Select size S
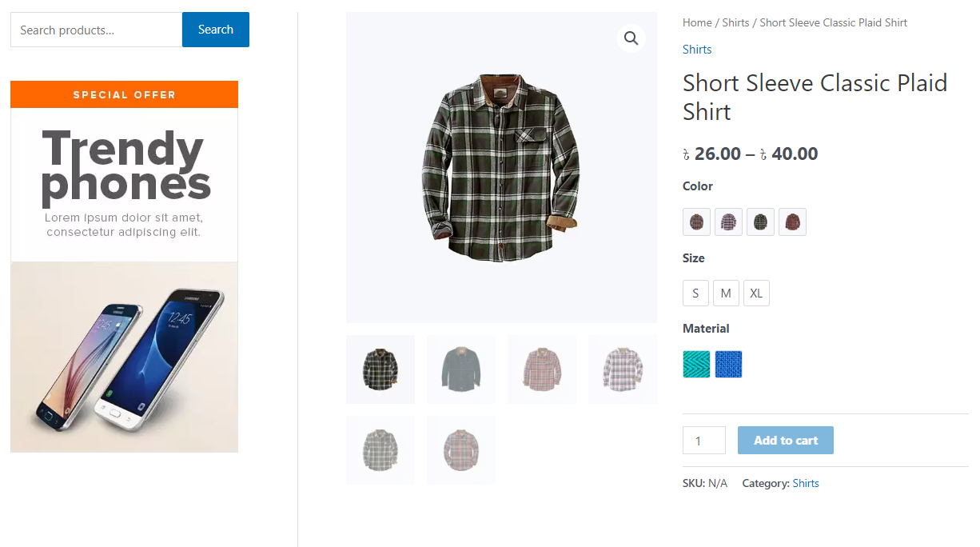Screen dimensions: 980x547 (x=695, y=293)
